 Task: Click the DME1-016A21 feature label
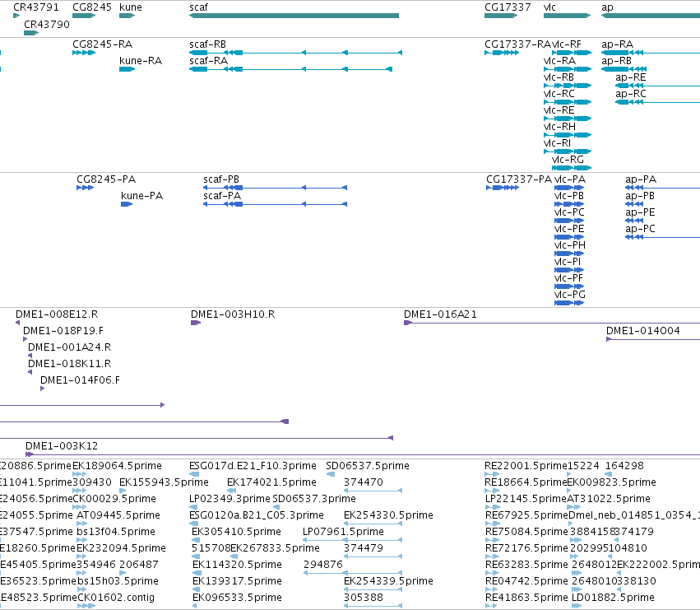tap(441, 314)
